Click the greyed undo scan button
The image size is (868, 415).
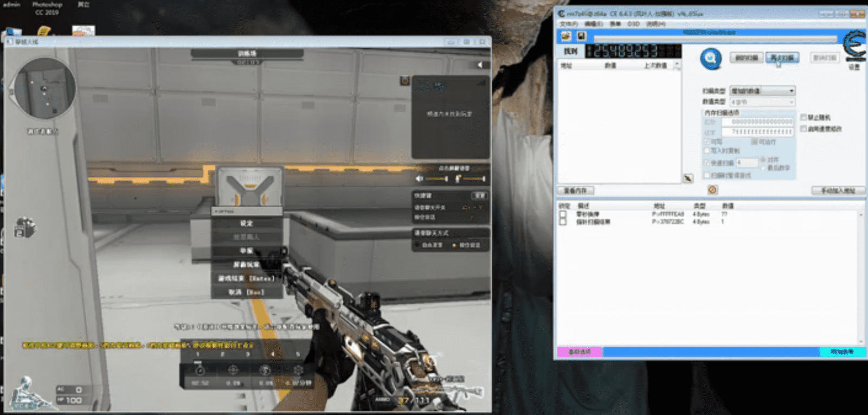coord(824,58)
